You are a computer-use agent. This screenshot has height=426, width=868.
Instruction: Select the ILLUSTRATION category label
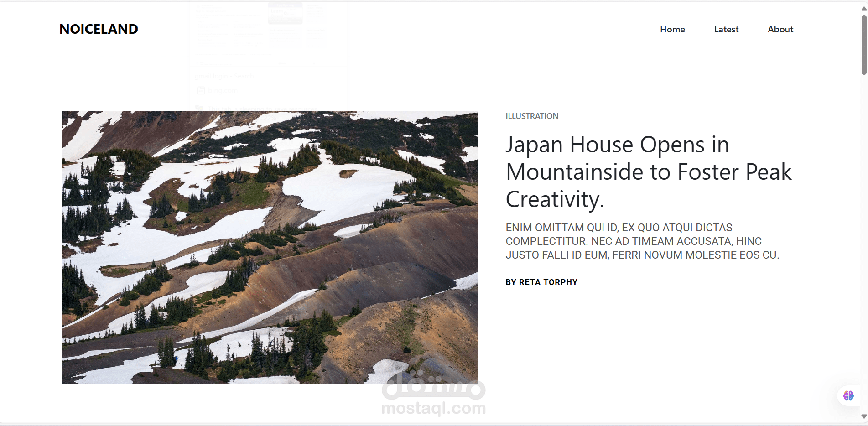[532, 116]
